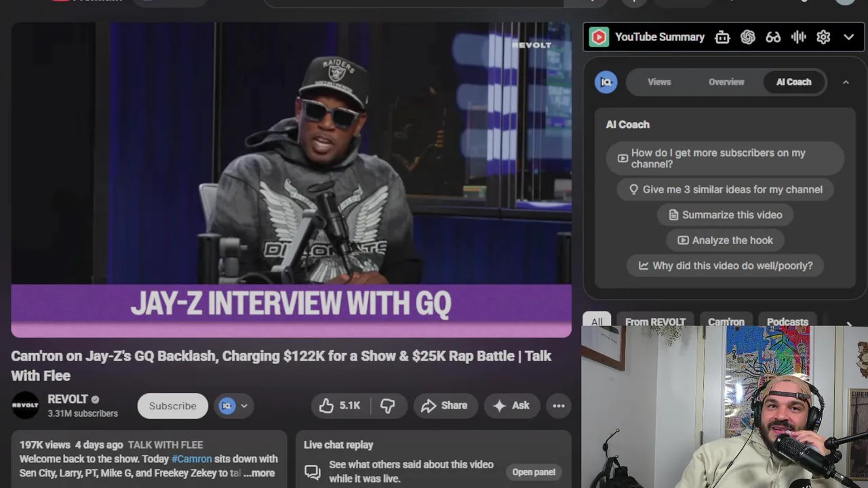Switch to the Overview tab
The height and width of the screenshot is (488, 868).
(726, 82)
